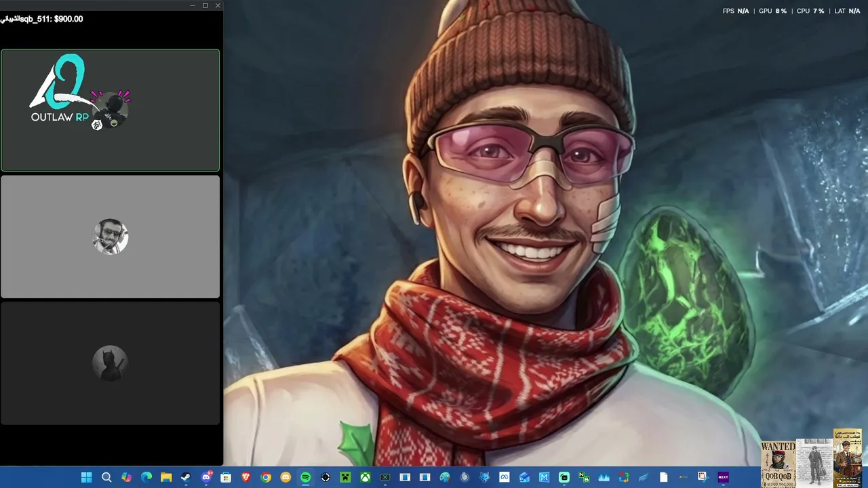Open the green NB taskbar icon
This screenshot has height=488, width=868.
(584, 477)
